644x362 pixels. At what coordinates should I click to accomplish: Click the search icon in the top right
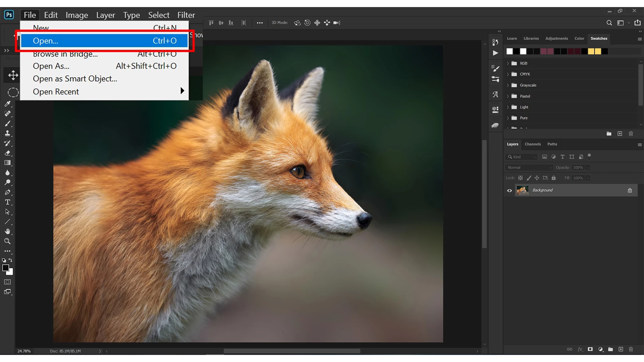point(609,23)
